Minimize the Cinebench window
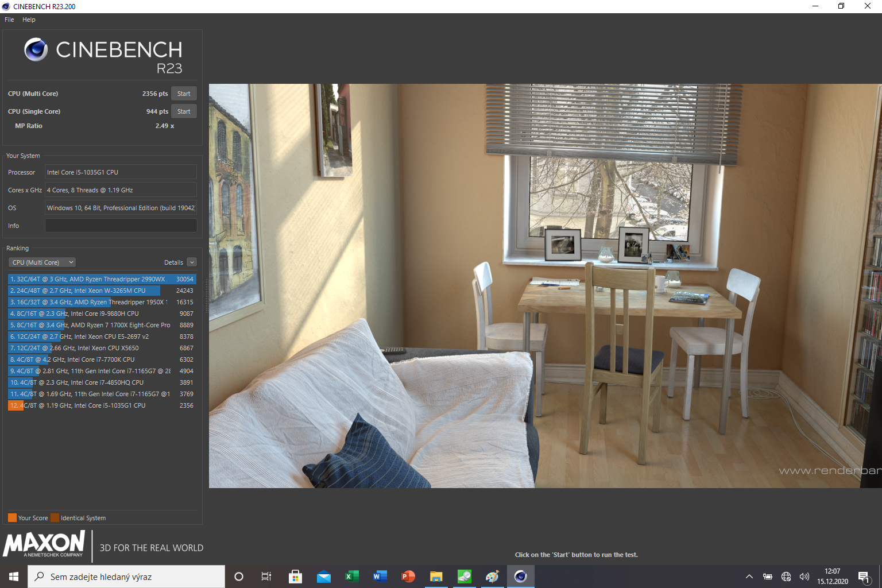The width and height of the screenshot is (882, 588). [815, 6]
